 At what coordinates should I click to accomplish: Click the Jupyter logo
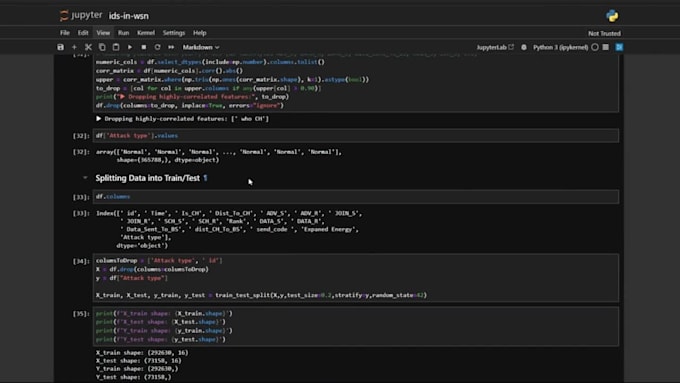(x=81, y=15)
